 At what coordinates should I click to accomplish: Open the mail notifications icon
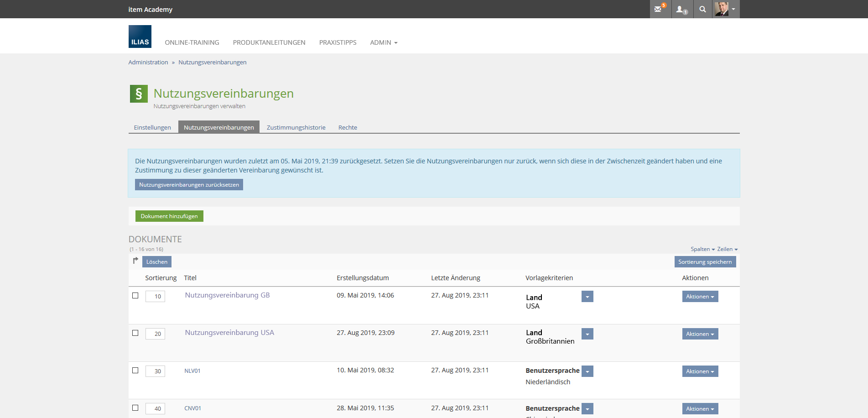[660, 9]
